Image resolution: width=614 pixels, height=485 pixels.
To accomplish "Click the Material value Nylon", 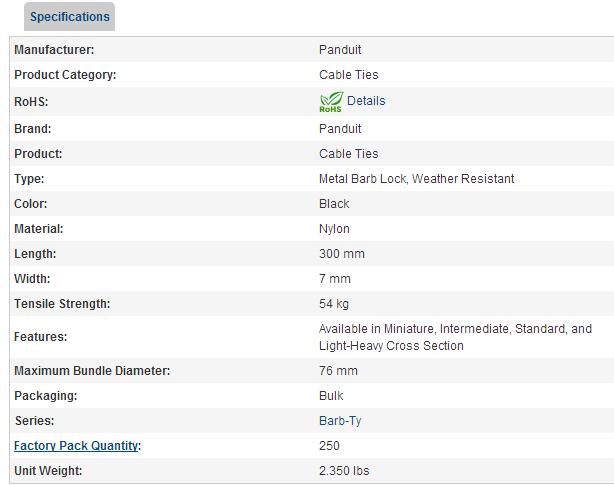I will [334, 229].
